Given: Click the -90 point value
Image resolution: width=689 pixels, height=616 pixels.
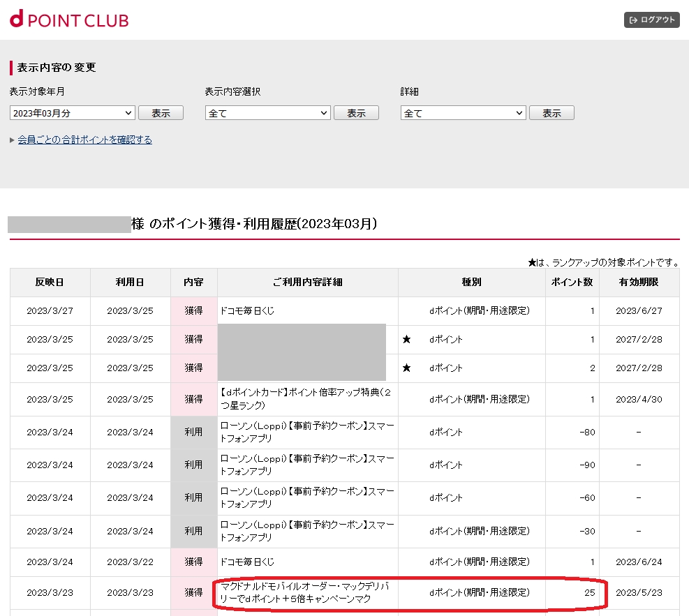Looking at the screenshot, I should point(587,465).
